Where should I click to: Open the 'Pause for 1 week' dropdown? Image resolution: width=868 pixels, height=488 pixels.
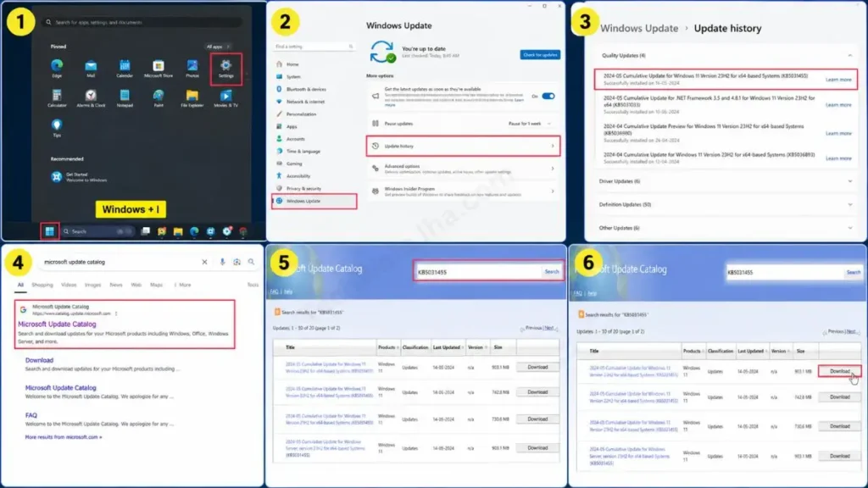click(x=530, y=124)
